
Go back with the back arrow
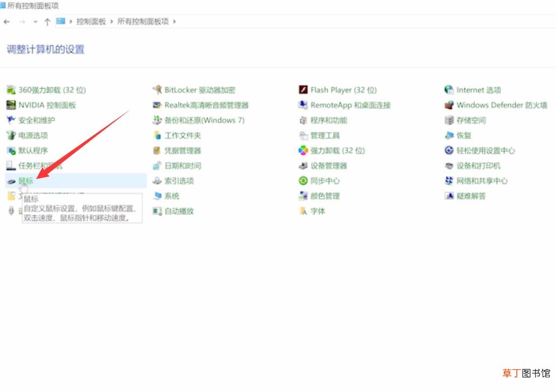pyautogui.click(x=7, y=22)
